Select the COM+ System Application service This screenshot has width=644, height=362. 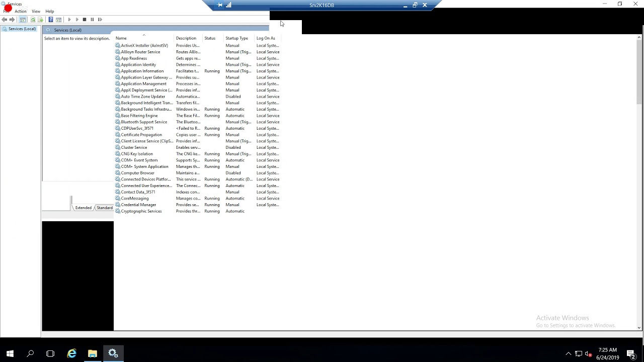coord(197,166)
